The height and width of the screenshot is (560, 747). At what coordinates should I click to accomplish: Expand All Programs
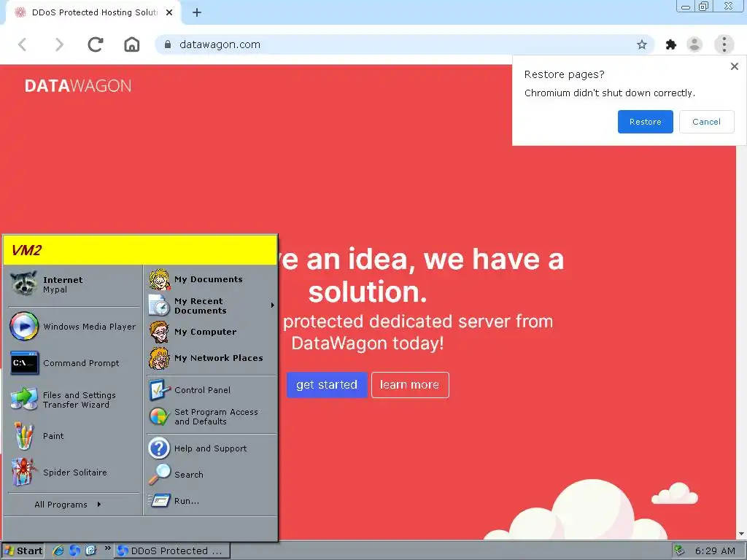pyautogui.click(x=68, y=505)
